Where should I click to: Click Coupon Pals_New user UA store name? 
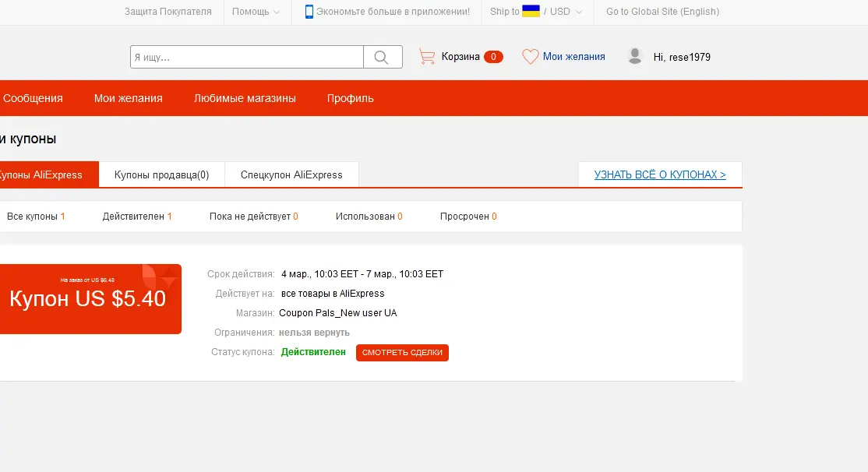pyautogui.click(x=337, y=313)
